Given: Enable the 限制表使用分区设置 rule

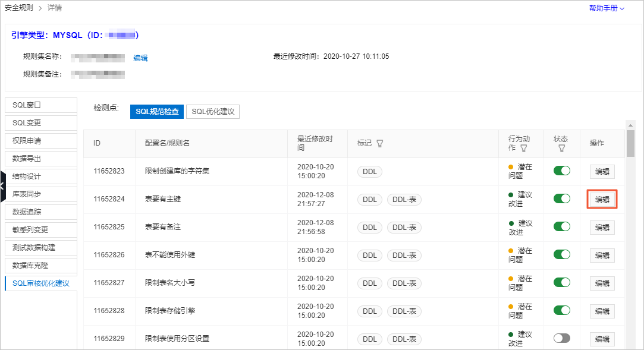Looking at the screenshot, I should (x=562, y=338).
